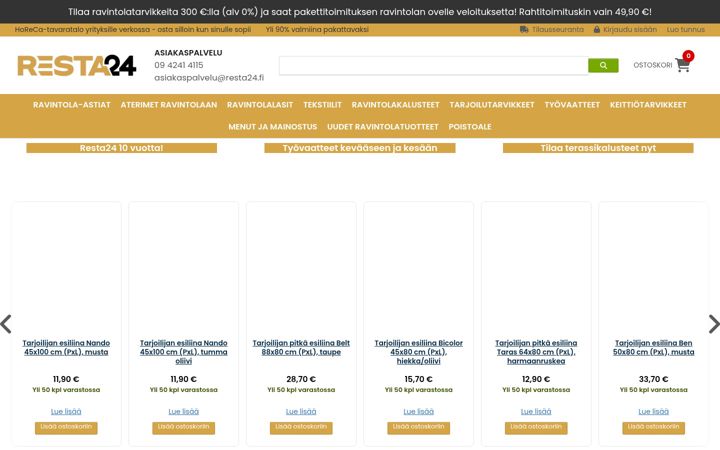Open Tilaa terassikalusteet nyt banner
The width and height of the screenshot is (720, 450).
click(598, 148)
